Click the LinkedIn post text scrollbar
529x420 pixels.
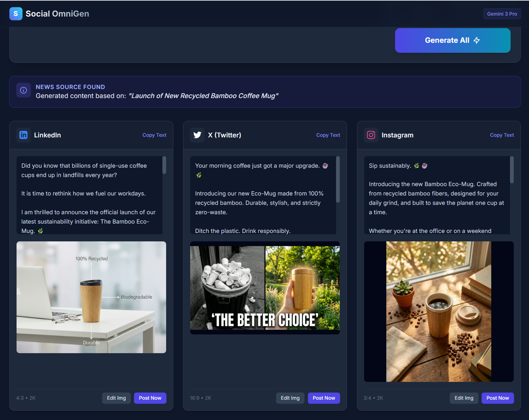(164, 165)
